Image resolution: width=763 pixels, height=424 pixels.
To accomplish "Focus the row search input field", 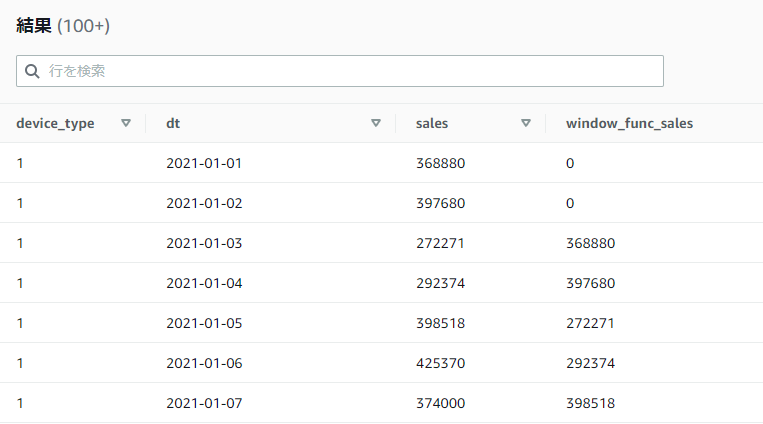I will tap(340, 71).
